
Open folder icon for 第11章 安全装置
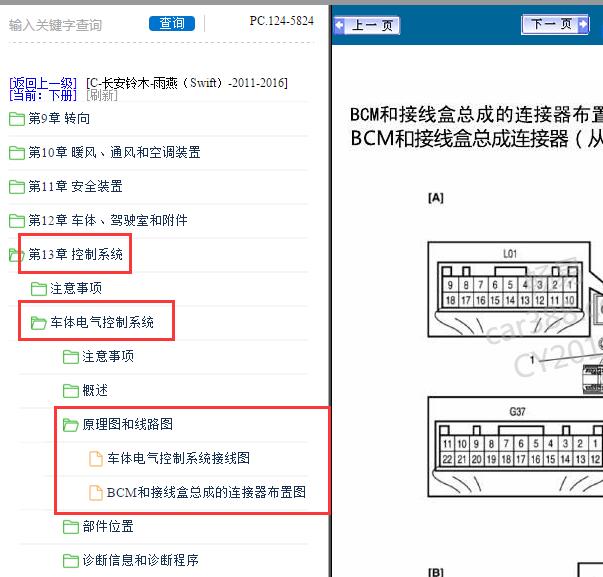point(17,187)
